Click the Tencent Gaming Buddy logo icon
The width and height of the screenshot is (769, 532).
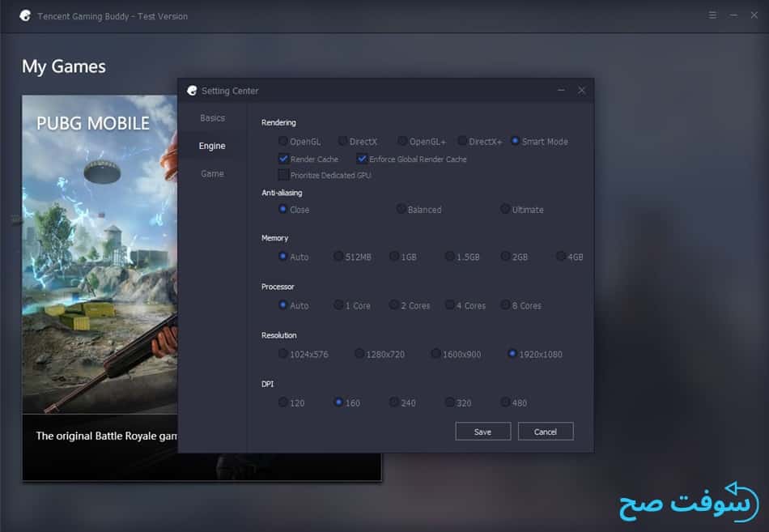pyautogui.click(x=26, y=15)
